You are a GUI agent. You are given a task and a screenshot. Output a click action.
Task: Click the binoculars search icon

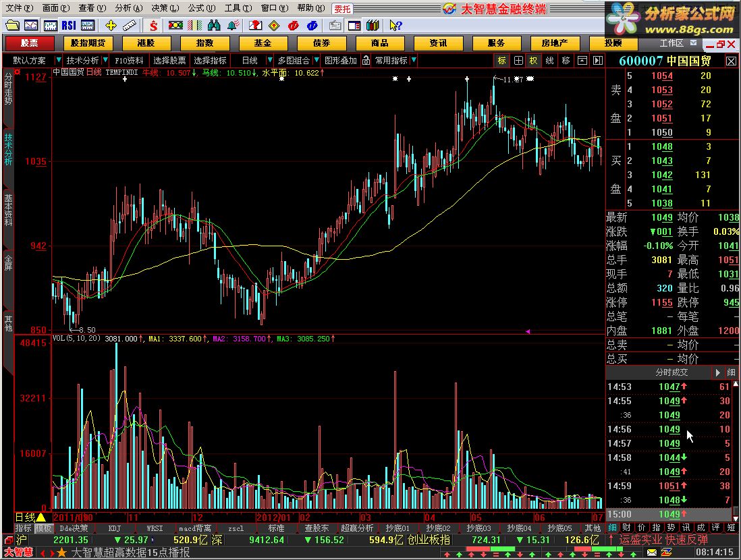214,26
